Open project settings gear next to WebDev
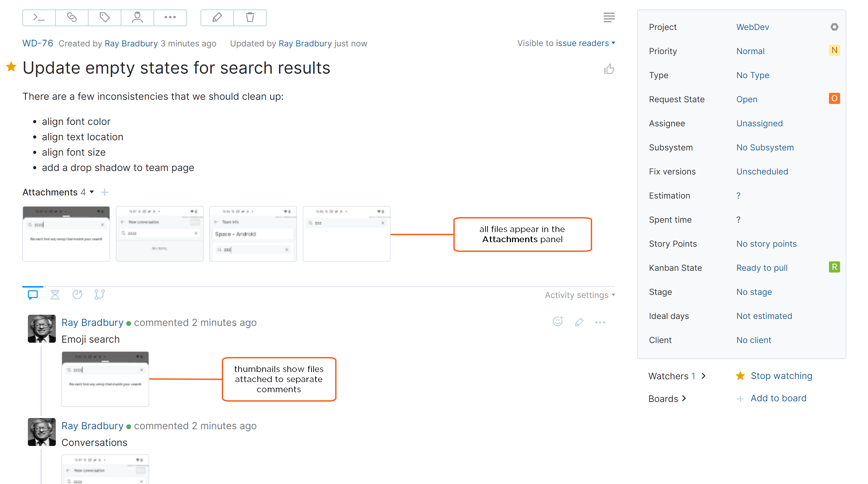868x484 pixels. (835, 27)
